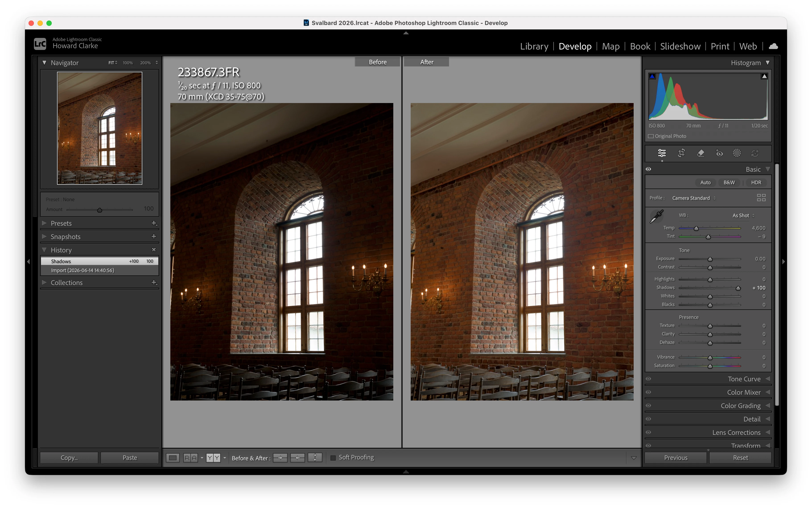Convert with the B&W button

coord(729,182)
